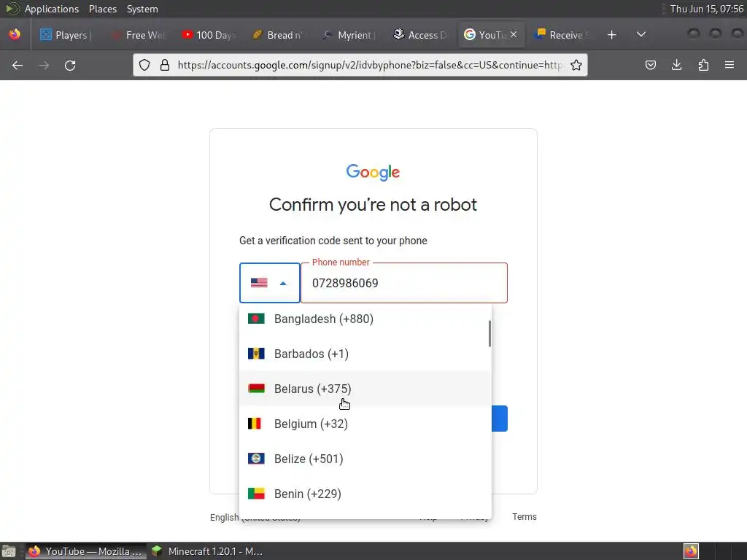The image size is (747, 560).
Task: Select Belgium (+32)
Action: click(x=365, y=424)
